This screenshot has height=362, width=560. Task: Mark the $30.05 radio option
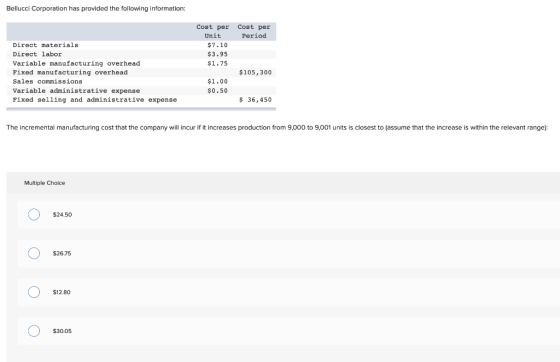[x=34, y=331]
